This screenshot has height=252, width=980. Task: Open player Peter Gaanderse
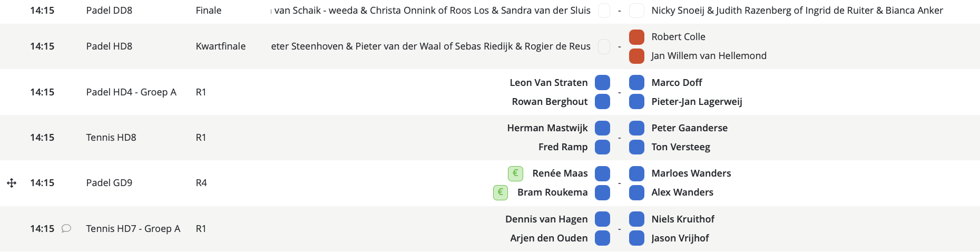coord(689,128)
